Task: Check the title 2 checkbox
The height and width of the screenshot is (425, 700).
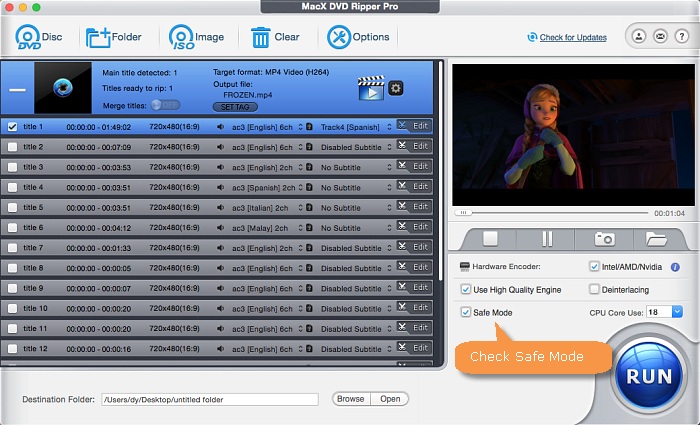Action: point(12,147)
